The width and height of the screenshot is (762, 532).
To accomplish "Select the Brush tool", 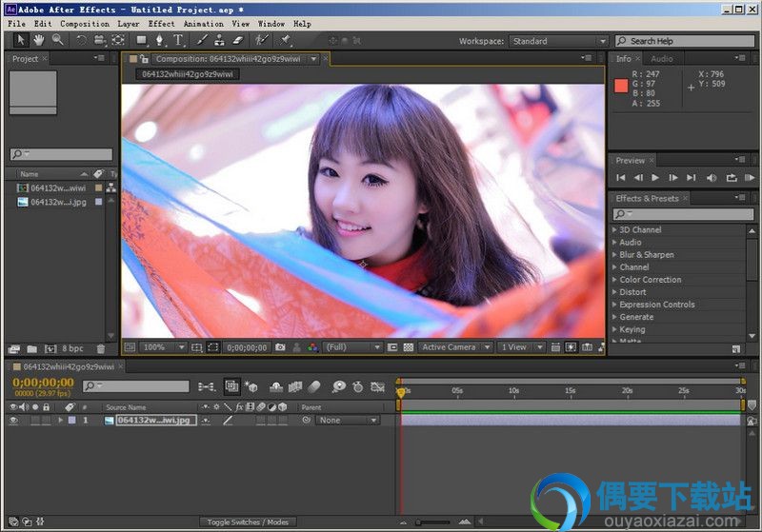I will click(x=202, y=40).
